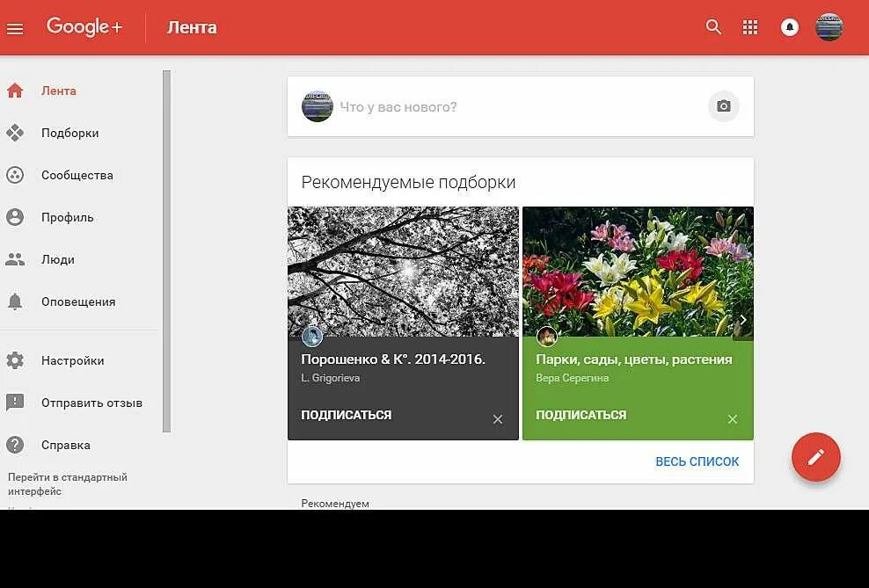869x588 pixels.
Task: Click the sidebar vertical scrollbar
Action: pos(166,250)
